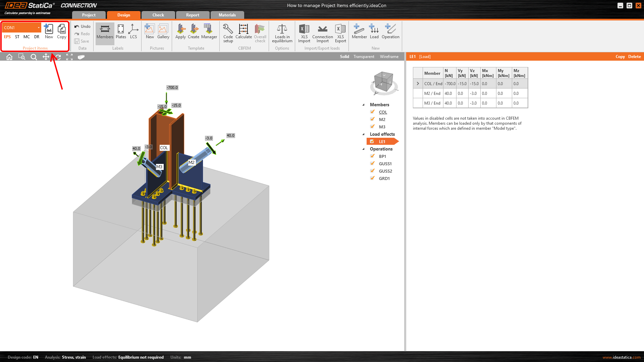
Task: Toggle the BP1 operation checkbox
Action: click(x=372, y=156)
